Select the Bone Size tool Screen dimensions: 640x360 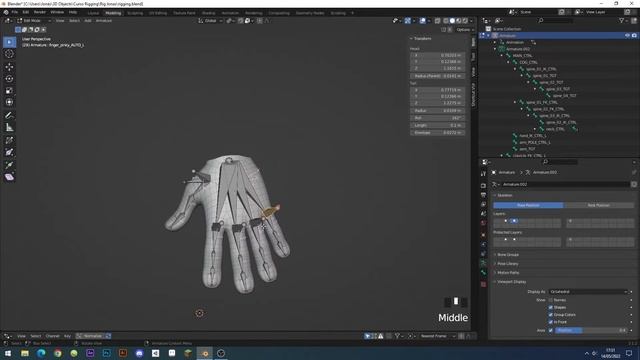[x=9, y=152]
